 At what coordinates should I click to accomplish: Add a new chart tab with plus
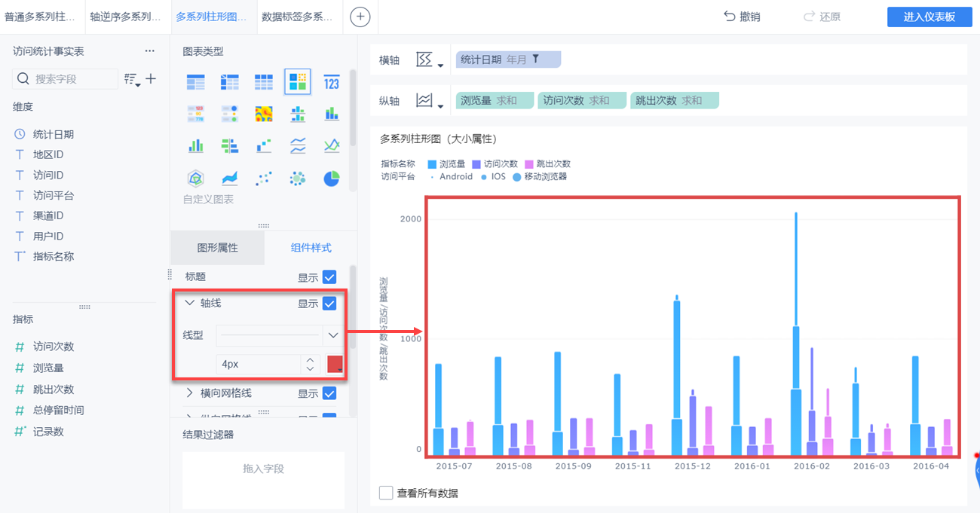tap(360, 17)
